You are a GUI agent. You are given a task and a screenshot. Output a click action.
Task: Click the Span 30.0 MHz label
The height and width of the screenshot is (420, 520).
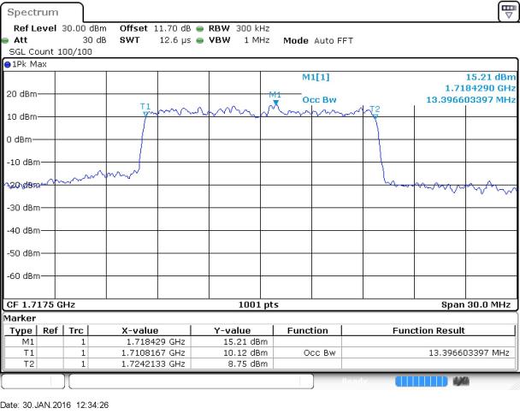476,305
